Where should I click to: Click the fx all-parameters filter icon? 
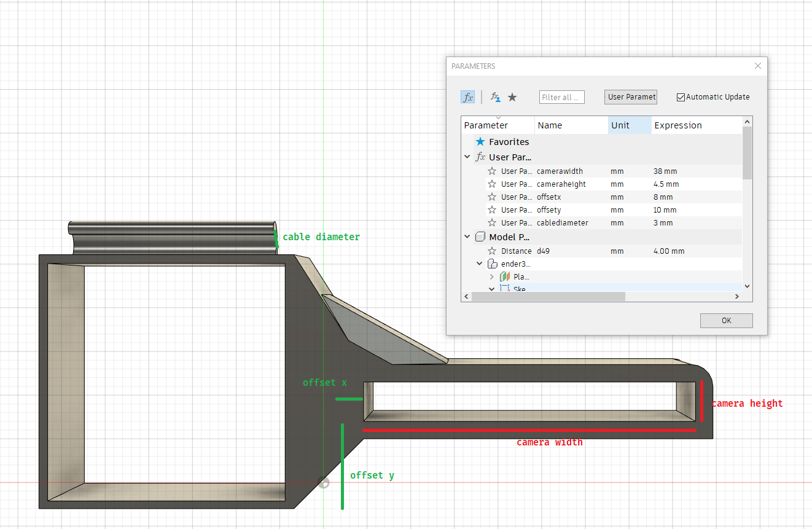tap(468, 97)
